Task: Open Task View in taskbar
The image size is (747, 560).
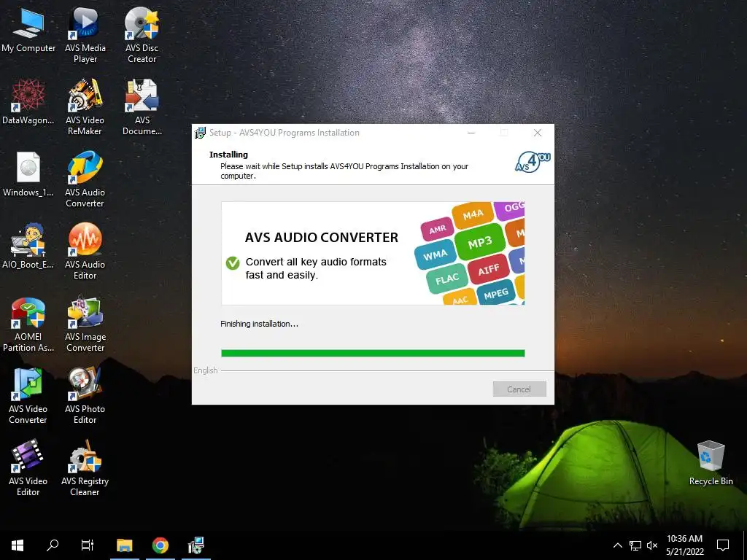Action: tap(88, 545)
